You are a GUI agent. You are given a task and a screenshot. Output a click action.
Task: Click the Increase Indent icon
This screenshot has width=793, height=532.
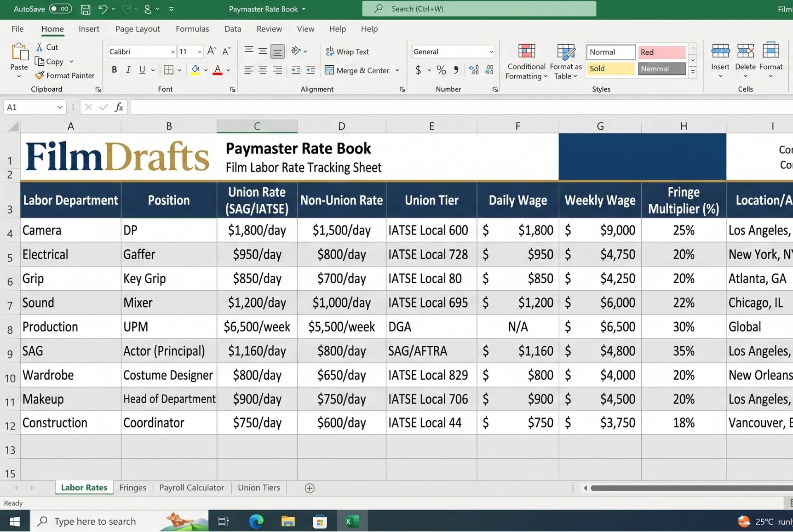[310, 70]
